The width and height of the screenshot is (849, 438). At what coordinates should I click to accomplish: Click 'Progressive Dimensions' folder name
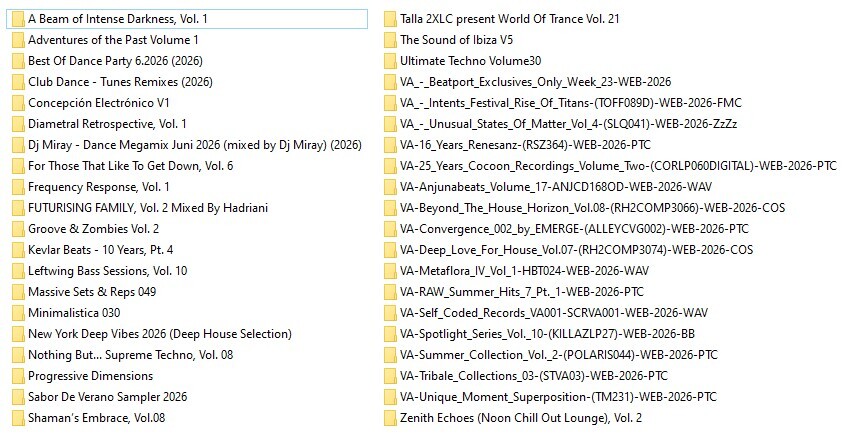(90, 376)
